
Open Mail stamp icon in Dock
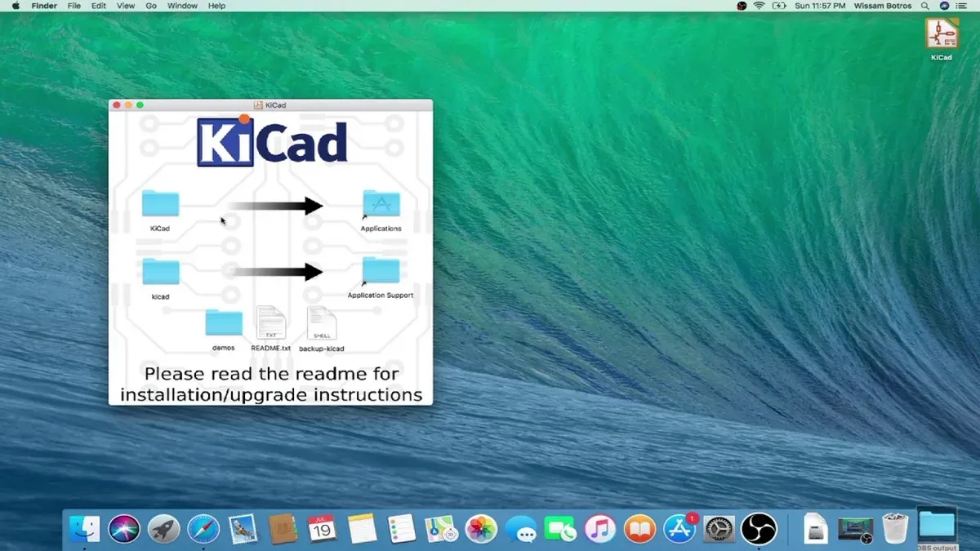tap(243, 529)
